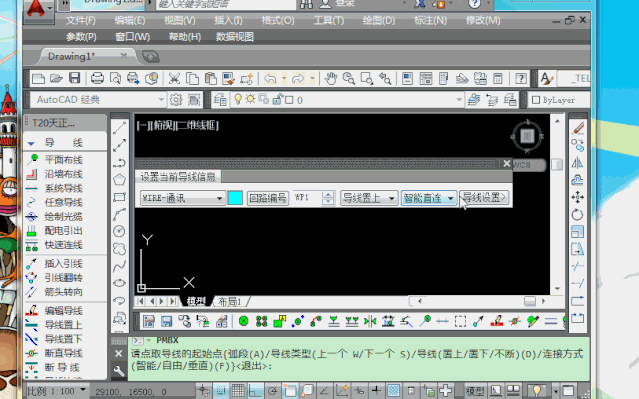
Task: Click the Move tool on the modify toolbar
Action: (578, 197)
